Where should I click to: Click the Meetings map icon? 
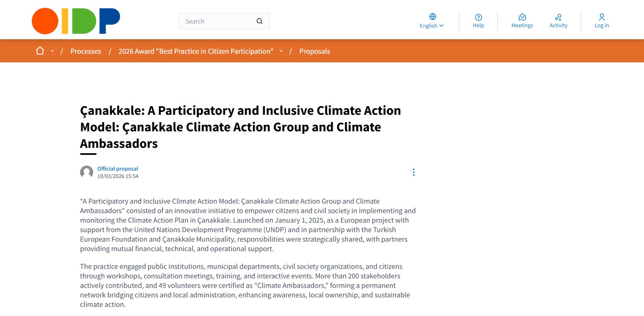[x=522, y=17]
